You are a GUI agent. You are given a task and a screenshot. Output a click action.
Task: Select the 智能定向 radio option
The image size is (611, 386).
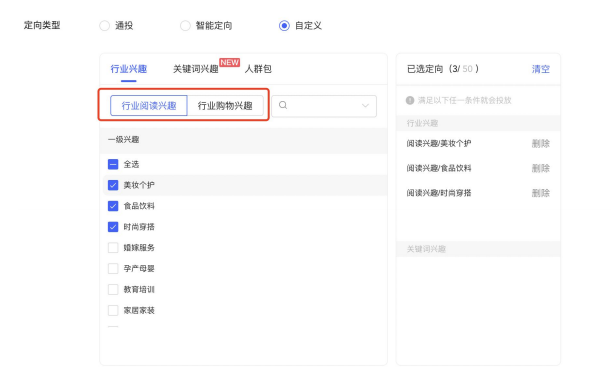coord(185,26)
